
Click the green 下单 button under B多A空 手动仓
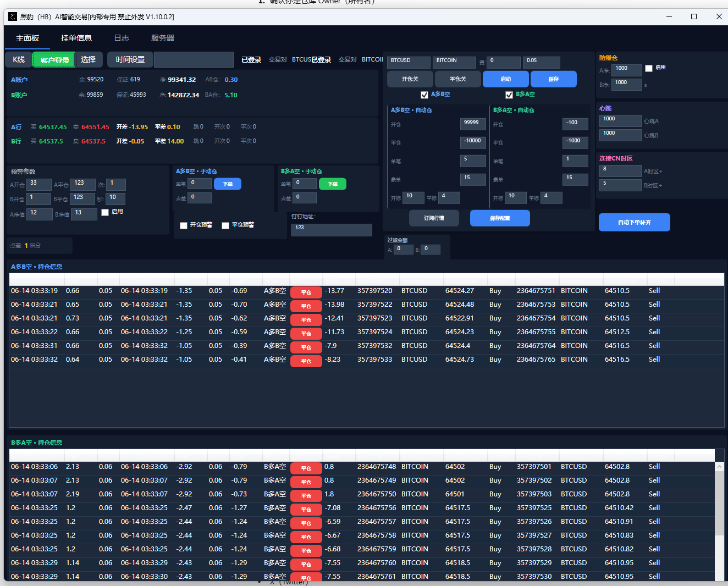click(333, 184)
